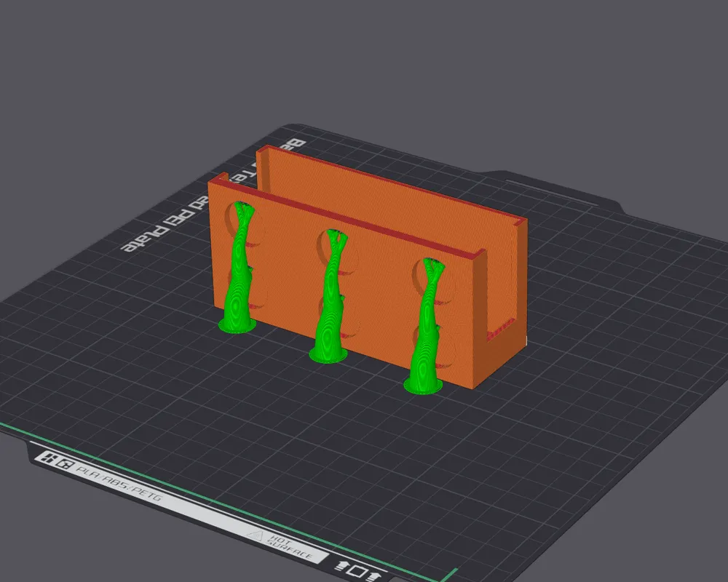Click the square plate icon on front edge

(357, 572)
